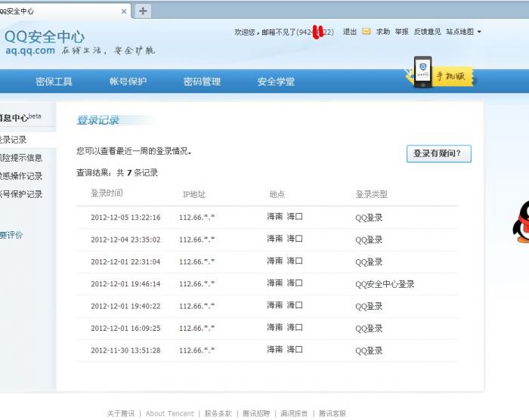Screen dimensions: 529x420
Task: Click the 腾讯招聘 footer link
Action: [256, 413]
